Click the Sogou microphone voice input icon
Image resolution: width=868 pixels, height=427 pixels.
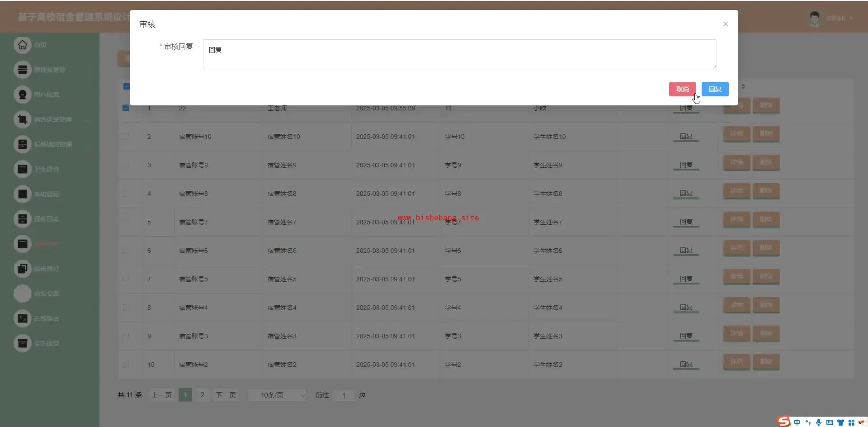[819, 422]
